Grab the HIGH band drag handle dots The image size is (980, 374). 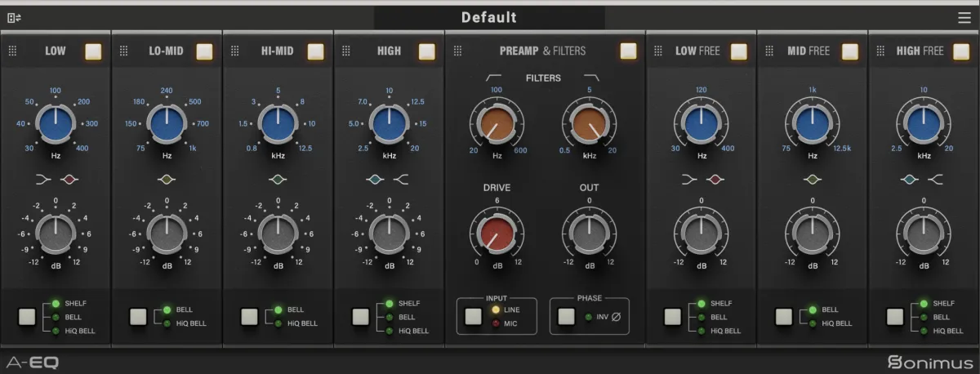pyautogui.click(x=345, y=51)
